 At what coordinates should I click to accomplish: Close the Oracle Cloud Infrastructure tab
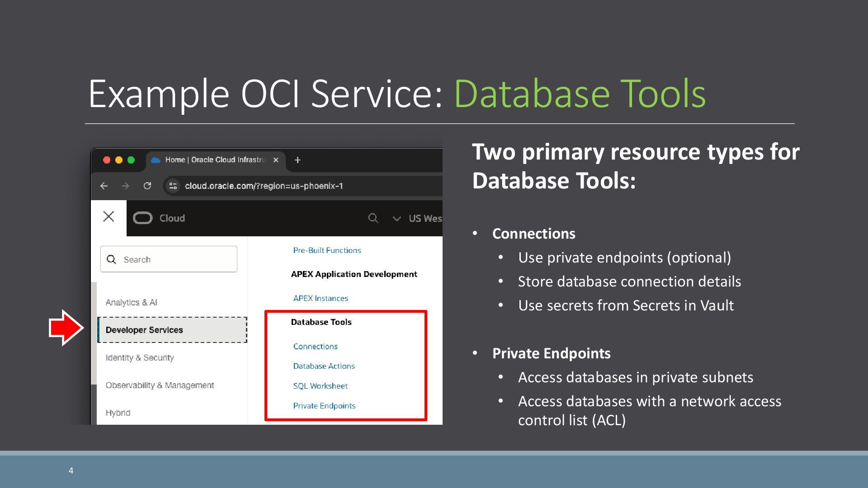coord(276,160)
